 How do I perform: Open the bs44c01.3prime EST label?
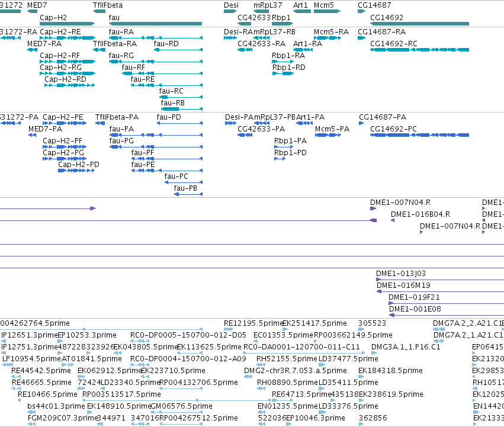click(x=56, y=406)
